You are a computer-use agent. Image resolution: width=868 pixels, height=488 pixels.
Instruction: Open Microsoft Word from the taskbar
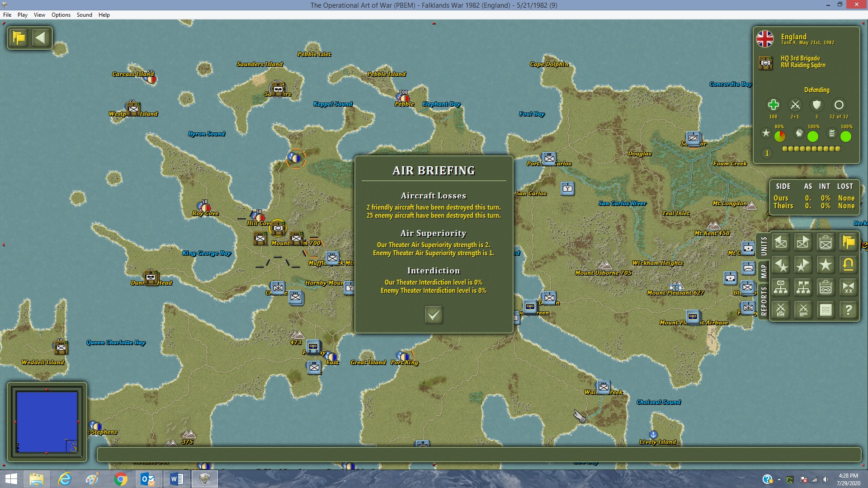(x=176, y=479)
